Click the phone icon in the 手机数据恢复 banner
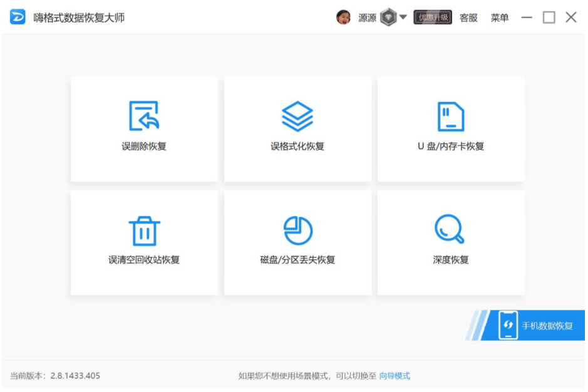This screenshot has height=392, width=588. 508,326
